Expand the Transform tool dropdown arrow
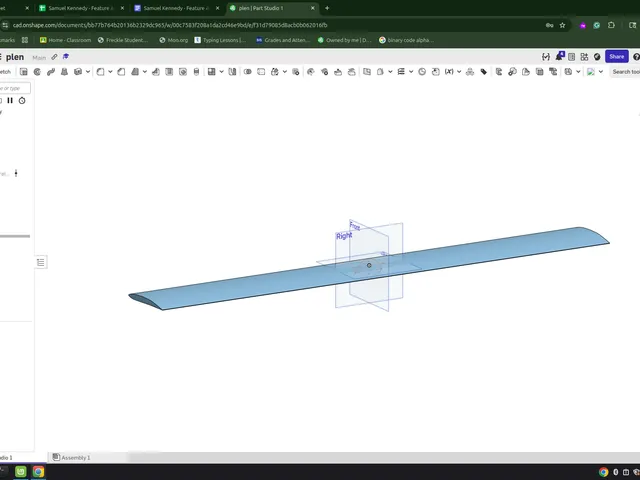 285,72
